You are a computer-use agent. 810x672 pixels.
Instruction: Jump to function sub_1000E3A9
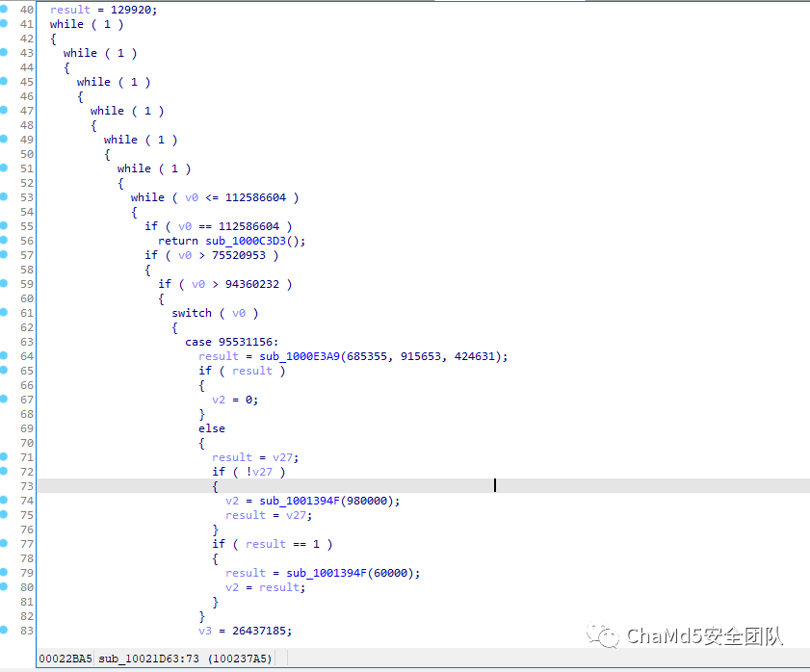click(300, 356)
